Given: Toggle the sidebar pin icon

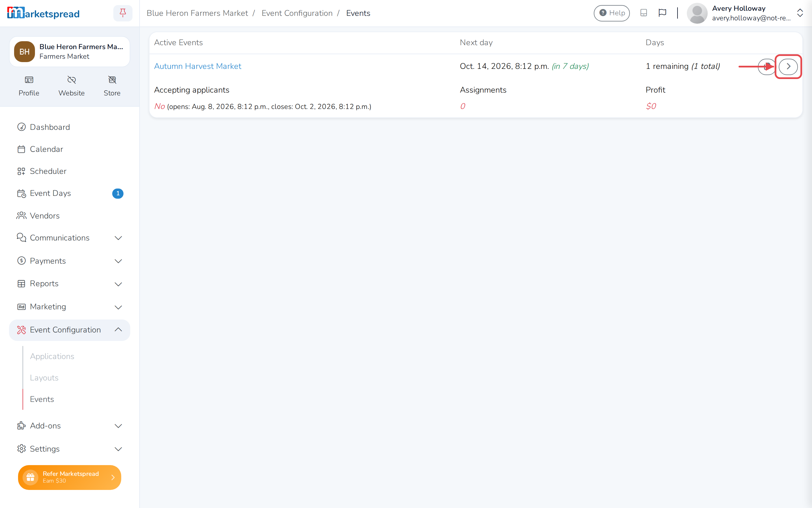Looking at the screenshot, I should point(123,13).
